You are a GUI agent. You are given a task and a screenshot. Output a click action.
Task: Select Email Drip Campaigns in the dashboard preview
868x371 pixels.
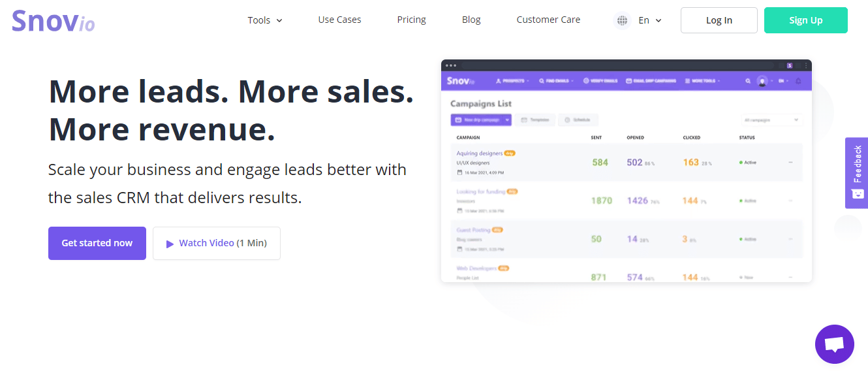651,81
